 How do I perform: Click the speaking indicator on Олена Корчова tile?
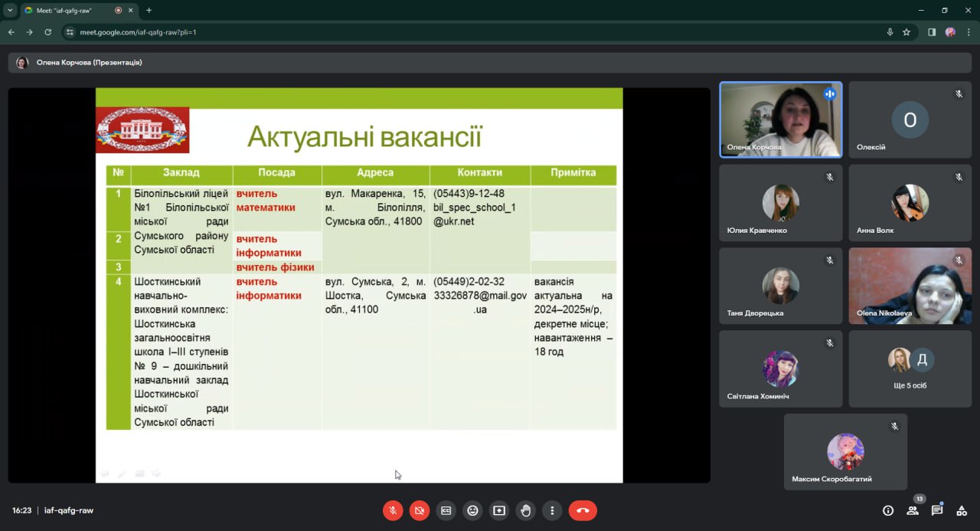[830, 94]
